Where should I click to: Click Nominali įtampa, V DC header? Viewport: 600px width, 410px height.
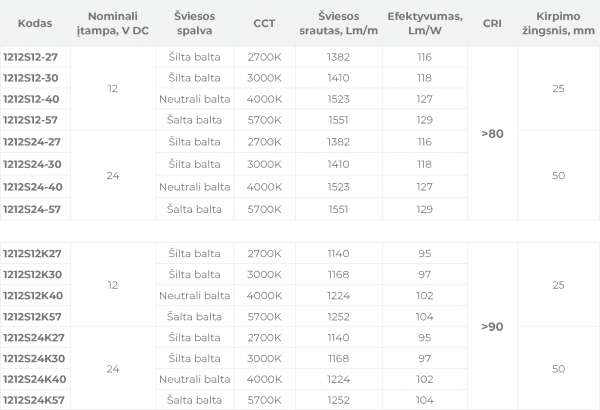(113, 23)
